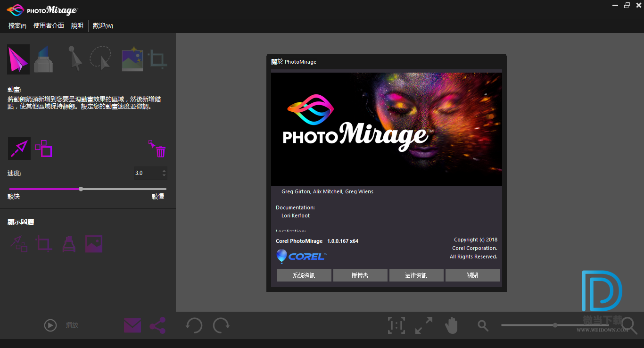Toggle image layer visibility
Screen dimensions: 644x348
click(94, 244)
